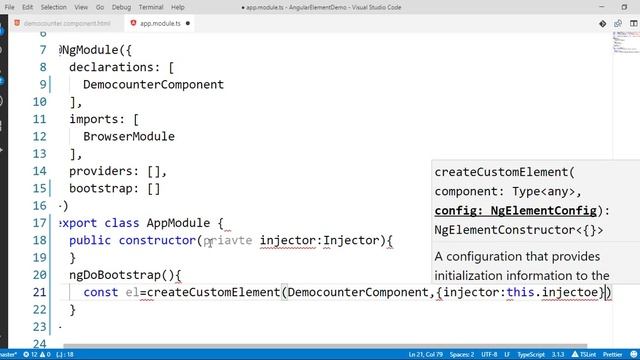Switch to app.module.ts tab
The height and width of the screenshot is (360, 640).
pyautogui.click(x=160, y=23)
